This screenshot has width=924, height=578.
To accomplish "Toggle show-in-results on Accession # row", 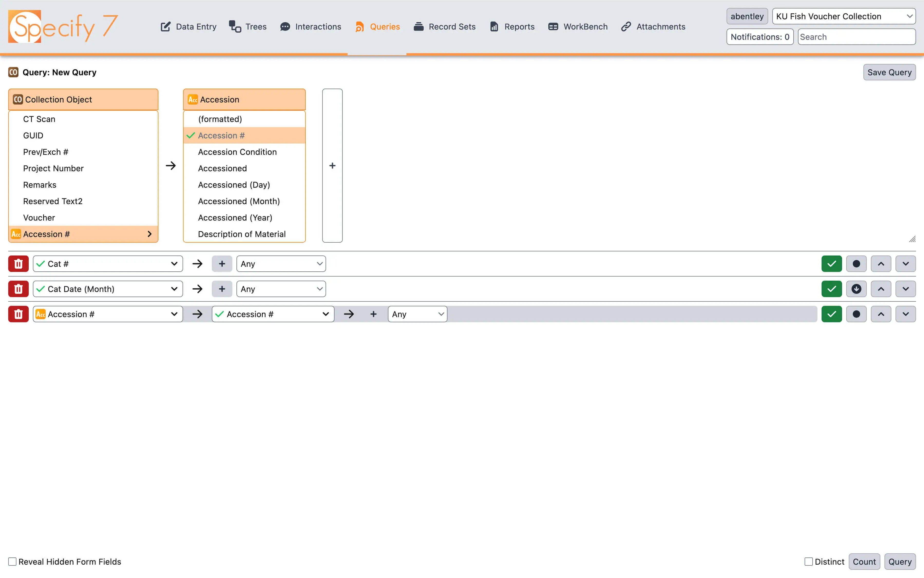I will (832, 314).
